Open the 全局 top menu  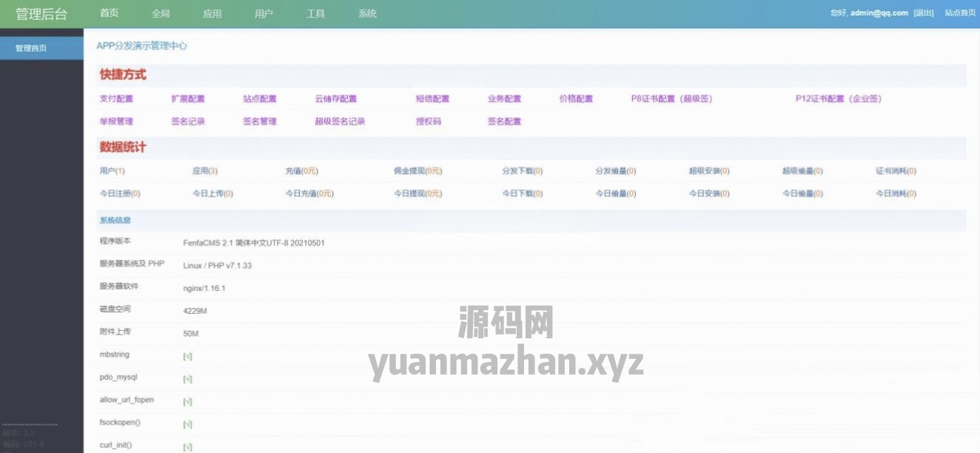coord(161,13)
